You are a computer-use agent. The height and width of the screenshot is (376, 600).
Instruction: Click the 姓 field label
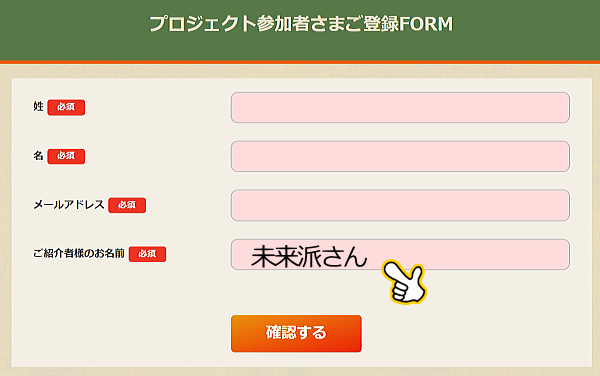[38, 106]
